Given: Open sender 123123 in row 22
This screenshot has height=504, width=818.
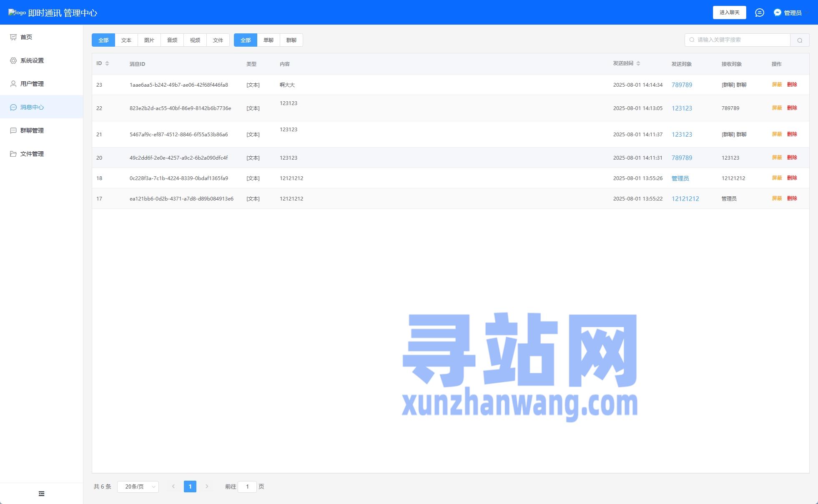Looking at the screenshot, I should tap(682, 108).
